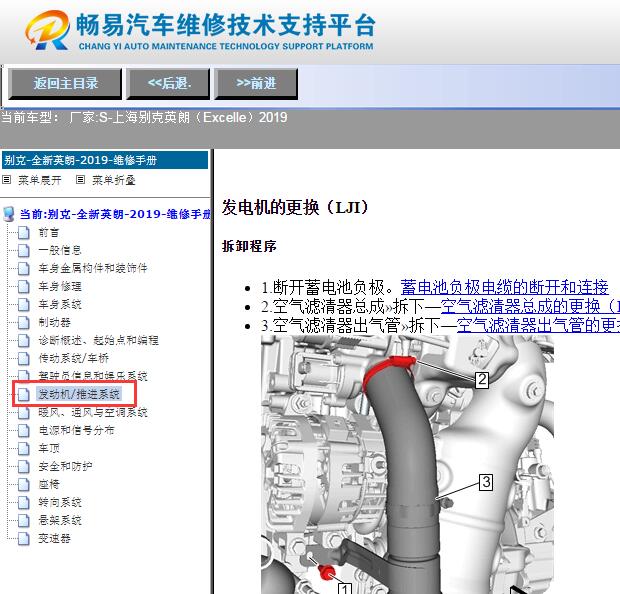Image resolution: width=620 pixels, height=594 pixels.
Task: Click the page icon beside 电源和信号分布
Action: pyautogui.click(x=24, y=430)
